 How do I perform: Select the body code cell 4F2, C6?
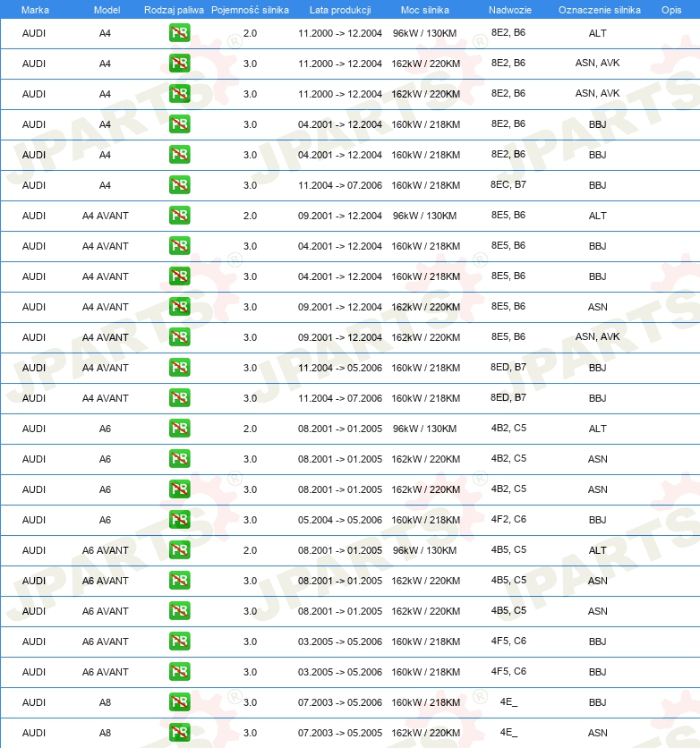pos(508,519)
